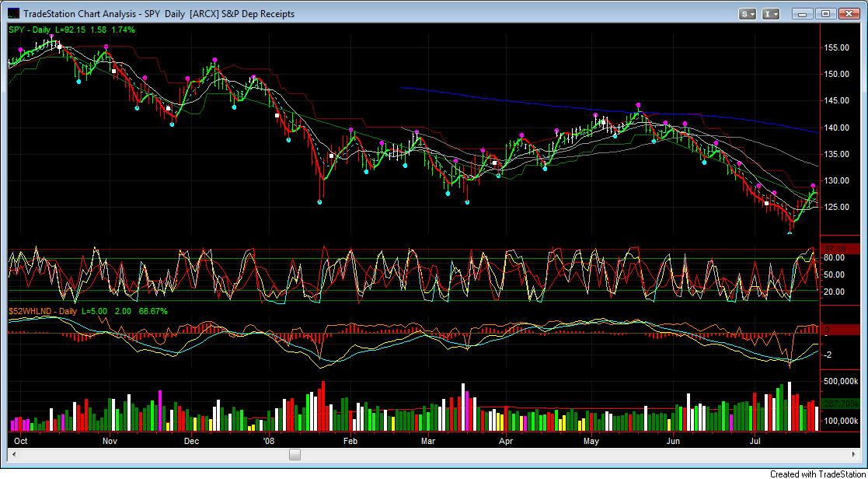
Task: Open the symbol linking S dropdown
Action: point(748,14)
